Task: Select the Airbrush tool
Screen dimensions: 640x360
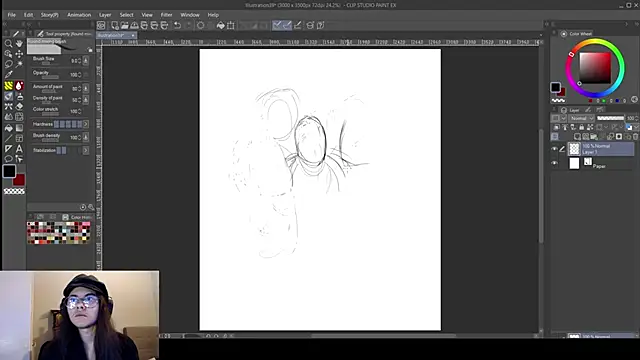Action: [19, 96]
